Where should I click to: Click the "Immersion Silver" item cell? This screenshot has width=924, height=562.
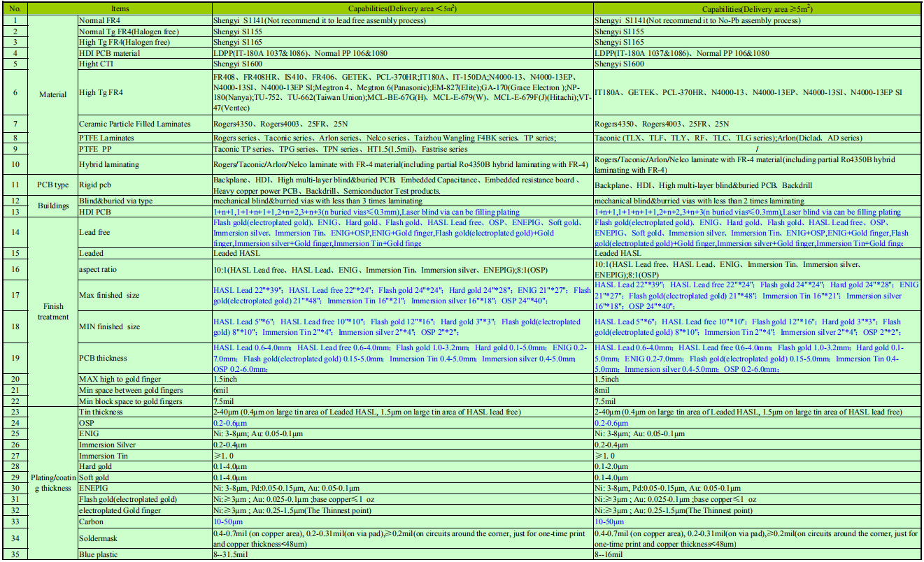pos(143,445)
